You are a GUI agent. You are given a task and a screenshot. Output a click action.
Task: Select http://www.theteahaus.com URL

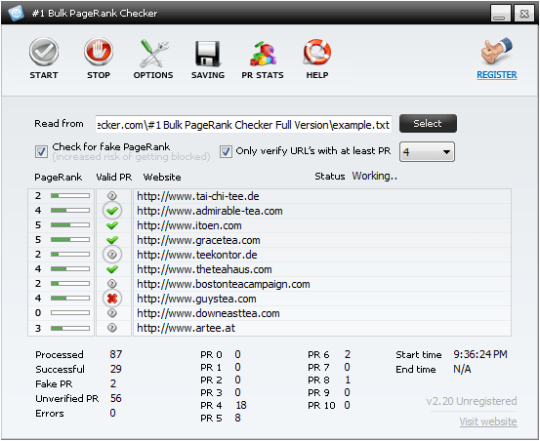(x=204, y=269)
